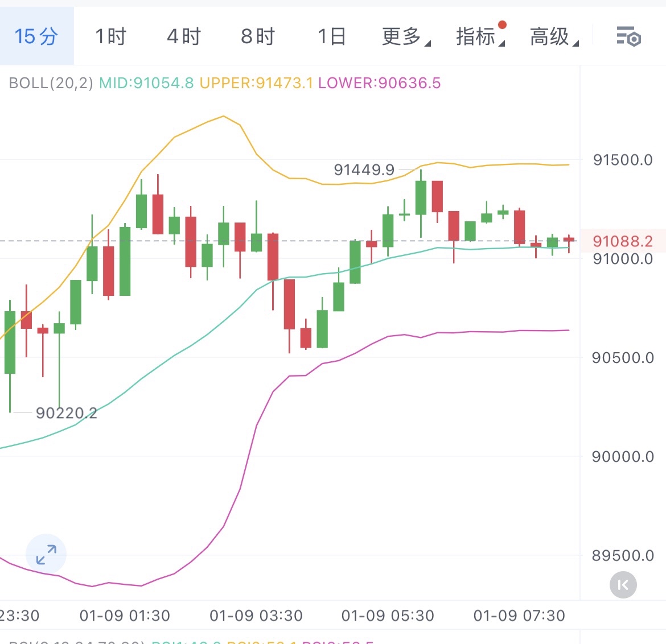Click the low price label 90220.2
666x644 pixels.
click(x=67, y=413)
